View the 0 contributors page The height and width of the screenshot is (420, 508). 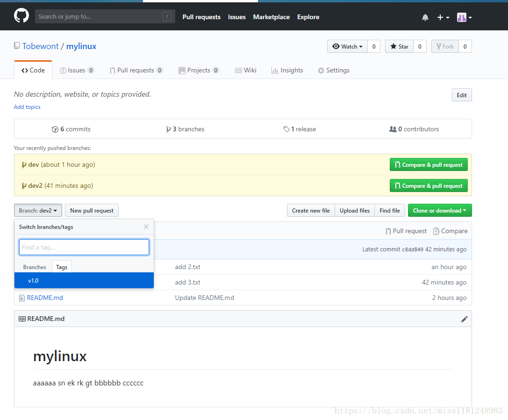tap(414, 129)
